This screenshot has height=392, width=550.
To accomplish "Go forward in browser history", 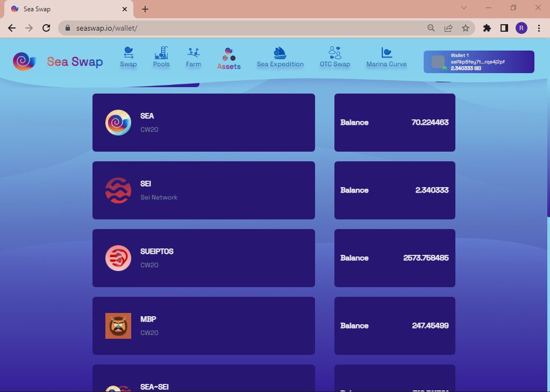I will 28,28.
